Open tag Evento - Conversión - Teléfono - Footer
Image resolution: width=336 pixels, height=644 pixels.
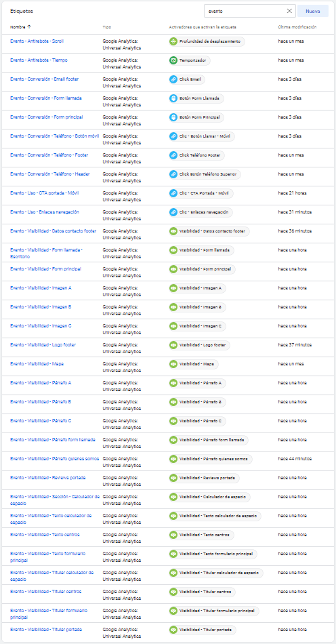tap(49, 155)
